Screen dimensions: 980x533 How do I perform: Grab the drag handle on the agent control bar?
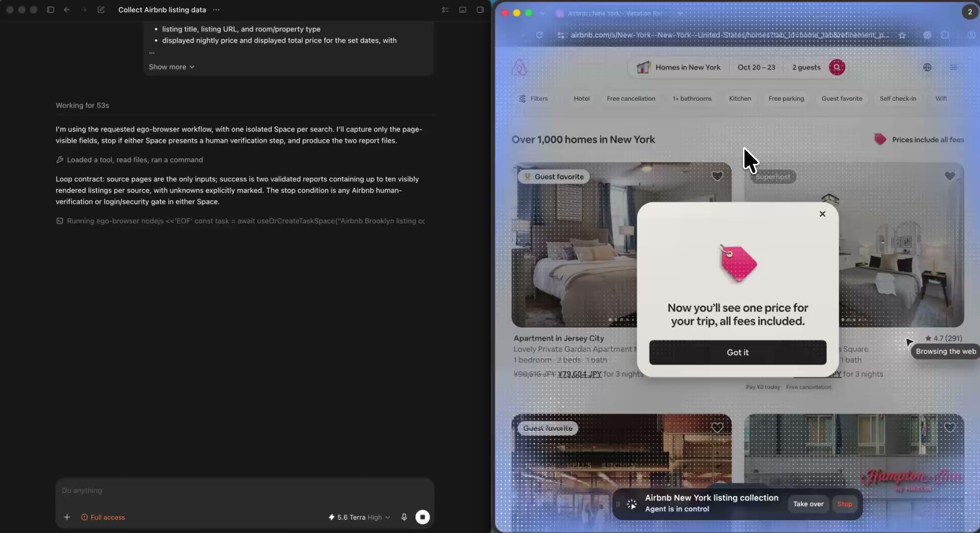(x=617, y=504)
